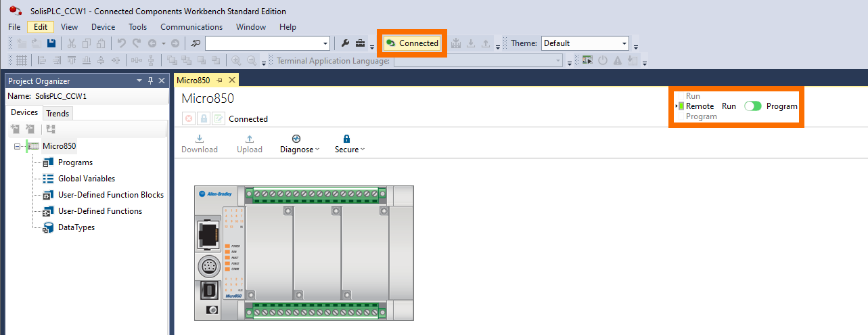Screen dimensions: 868x335
Task: Click the Connected button in toolbar
Action: click(412, 43)
